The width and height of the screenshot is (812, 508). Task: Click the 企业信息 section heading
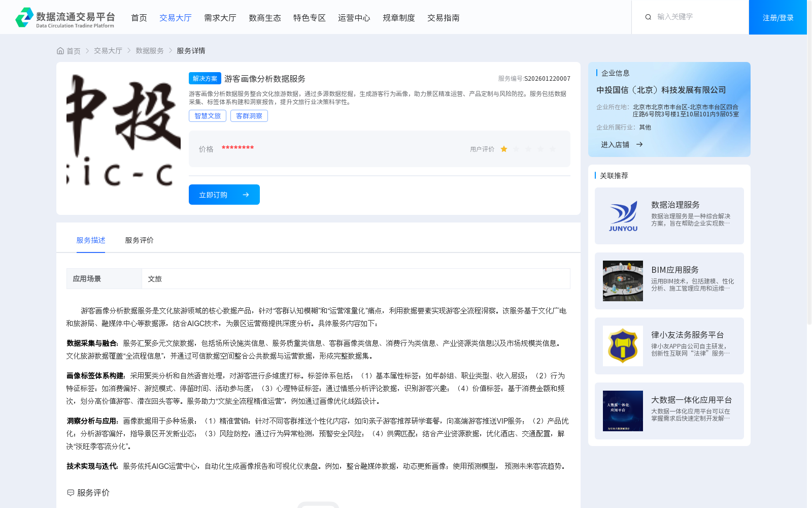pos(616,73)
